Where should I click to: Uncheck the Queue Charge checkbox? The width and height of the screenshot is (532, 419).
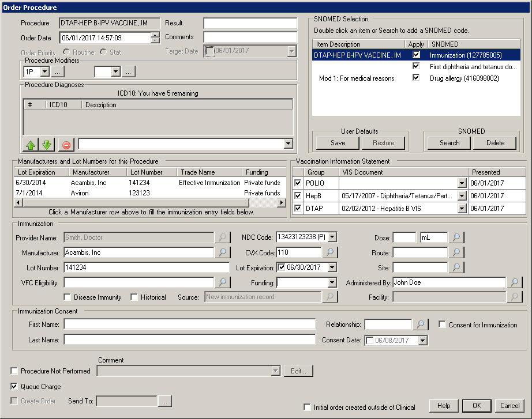pos(14,387)
